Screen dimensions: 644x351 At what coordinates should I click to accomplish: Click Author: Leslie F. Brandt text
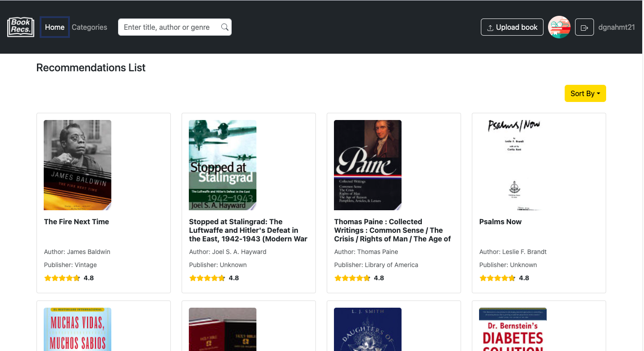(x=513, y=252)
